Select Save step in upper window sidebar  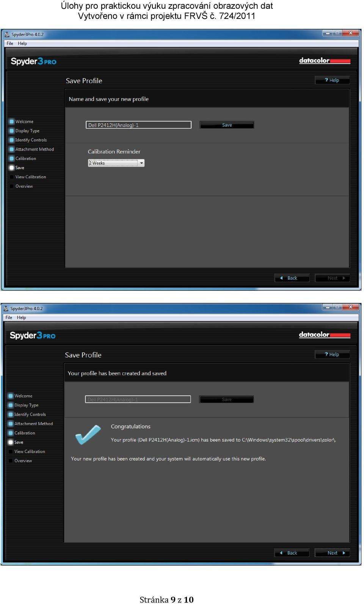click(x=17, y=167)
